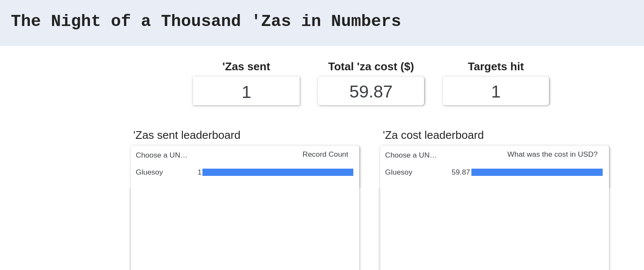
Task: Select Gluesoy row in 'Zas sent leaderboard
Action: 149,172
